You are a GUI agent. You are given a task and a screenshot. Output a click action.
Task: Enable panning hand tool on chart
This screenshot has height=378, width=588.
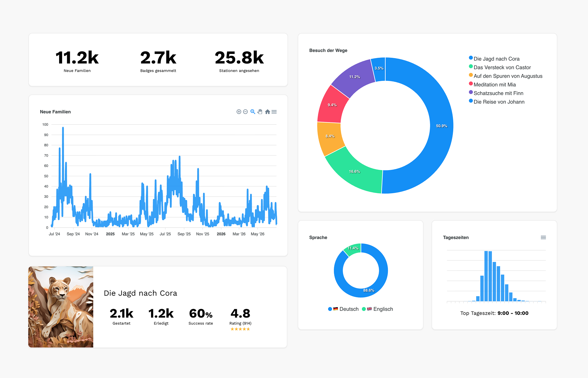pyautogui.click(x=260, y=112)
